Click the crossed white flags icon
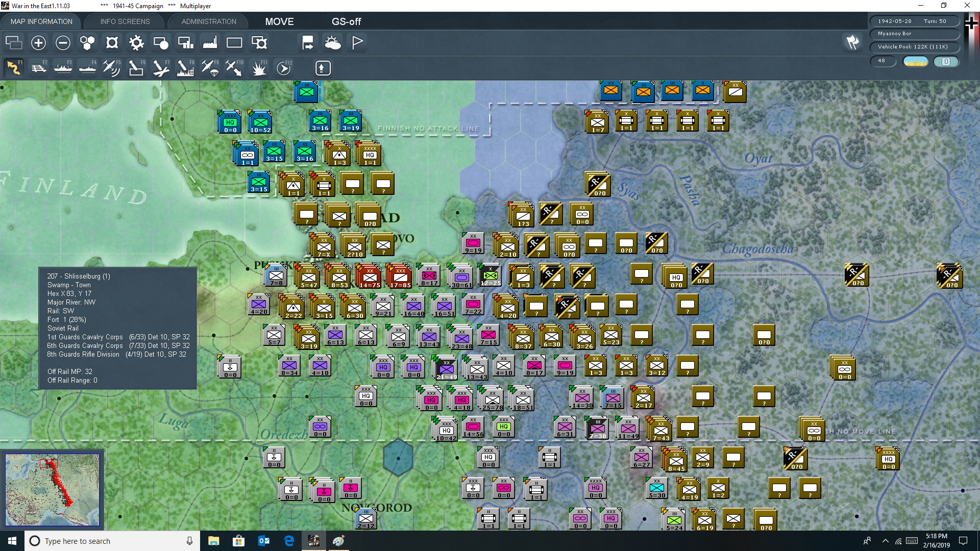Image resolution: width=980 pixels, height=551 pixels. pos(852,42)
